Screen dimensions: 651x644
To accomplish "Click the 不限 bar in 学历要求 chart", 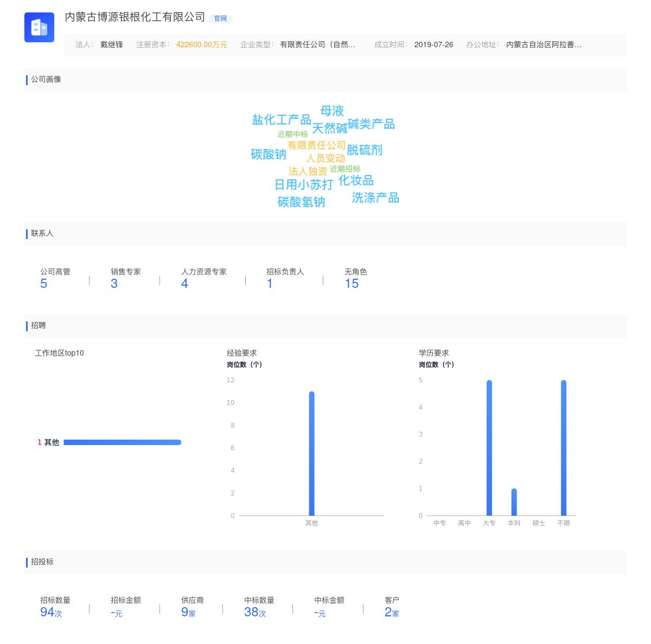I will click(x=564, y=447).
